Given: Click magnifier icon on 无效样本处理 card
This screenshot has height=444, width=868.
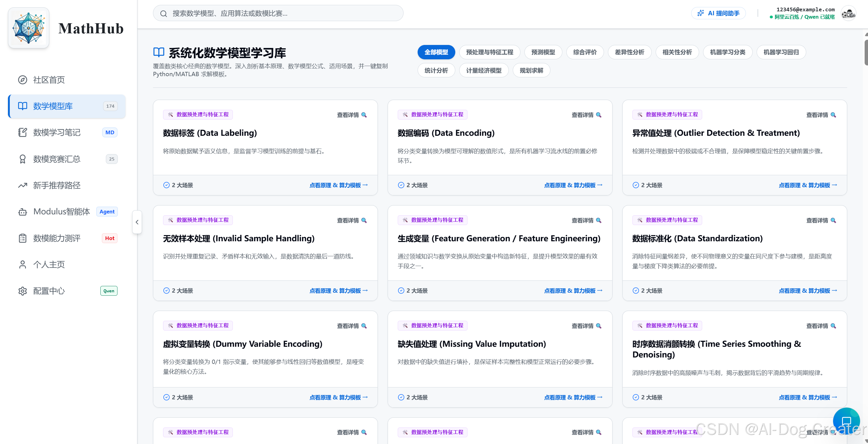Looking at the screenshot, I should coord(364,220).
